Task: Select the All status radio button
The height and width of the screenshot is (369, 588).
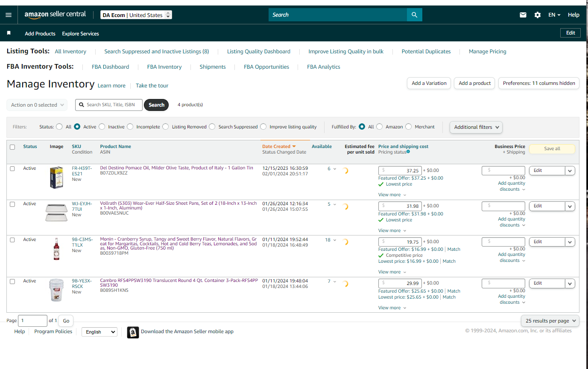Action: click(59, 127)
